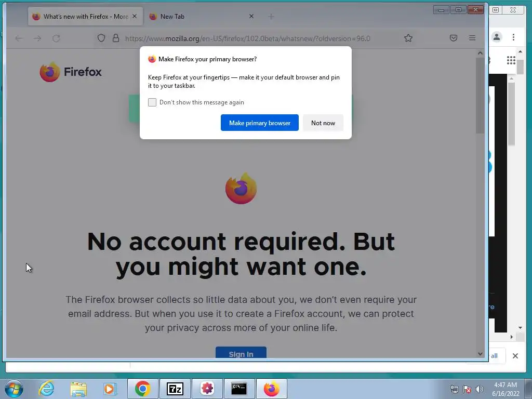Bookmark this page with star icon

(x=408, y=38)
